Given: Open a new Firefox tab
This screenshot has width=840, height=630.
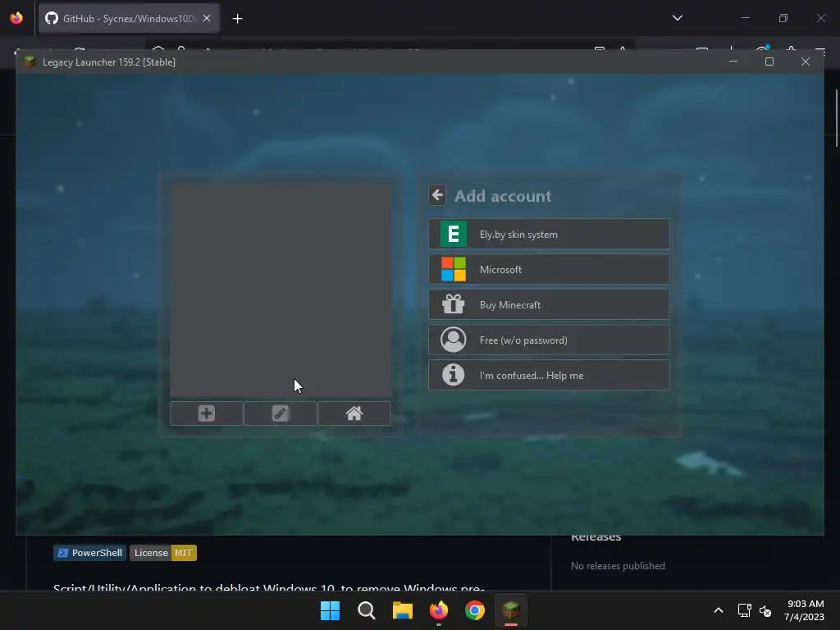Looking at the screenshot, I should click(x=237, y=19).
